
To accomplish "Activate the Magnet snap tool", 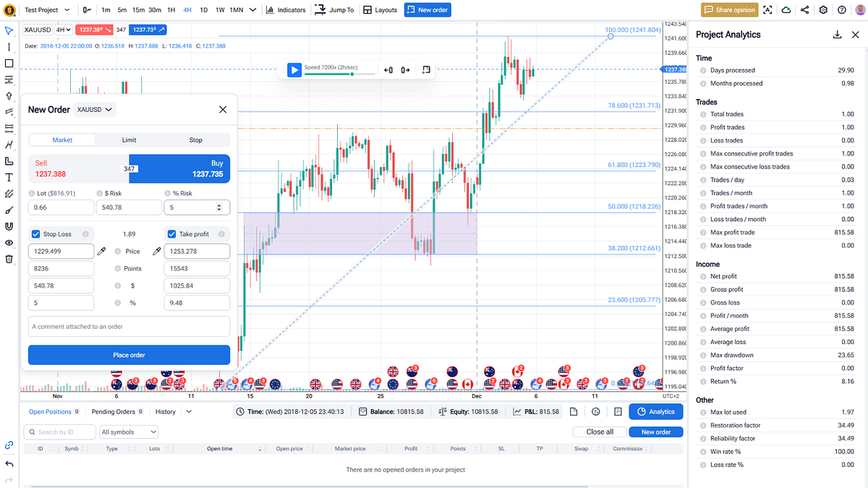I will [x=9, y=226].
